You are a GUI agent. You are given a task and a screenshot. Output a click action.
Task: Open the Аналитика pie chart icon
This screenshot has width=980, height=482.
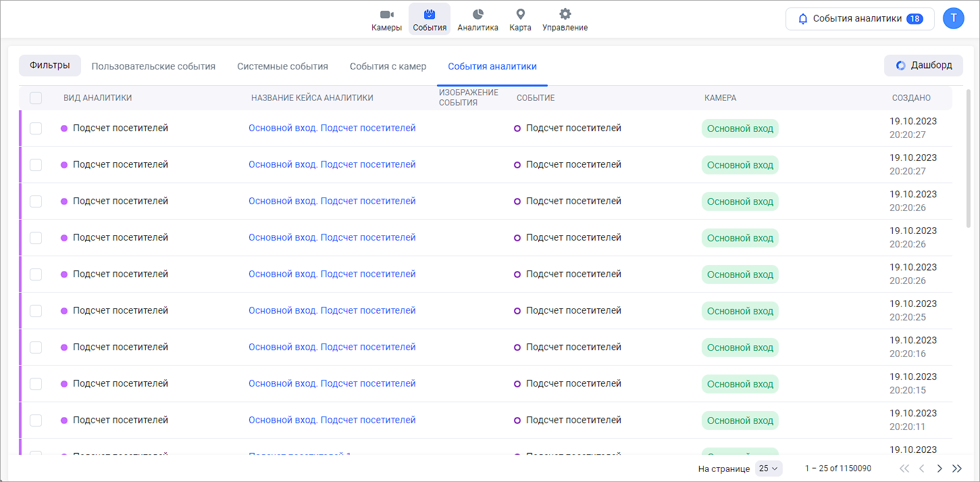(x=478, y=15)
